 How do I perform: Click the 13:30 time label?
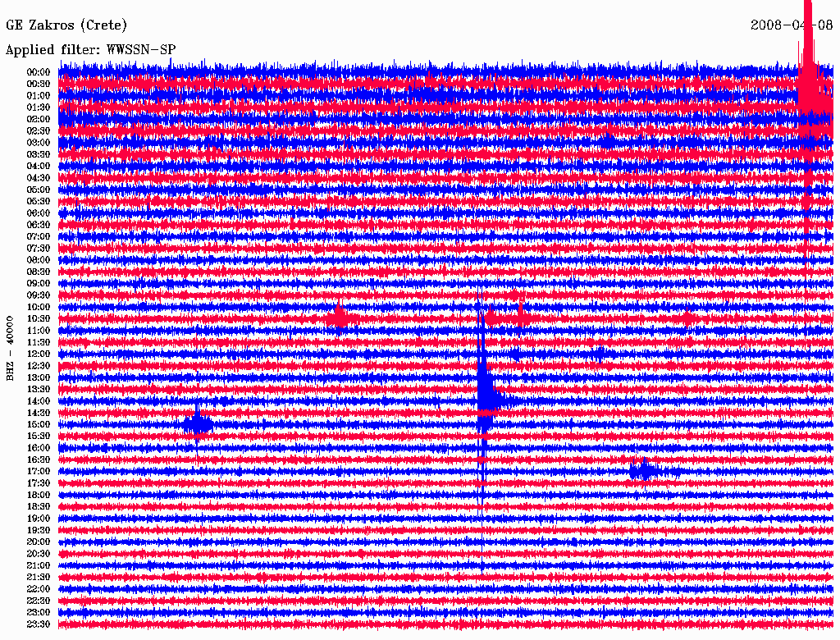[x=39, y=389]
